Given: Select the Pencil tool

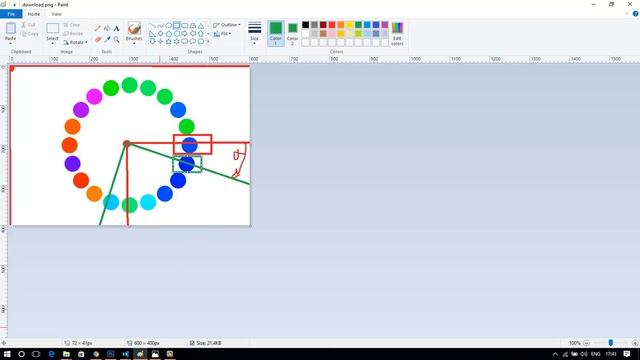Looking at the screenshot, I should tap(98, 29).
